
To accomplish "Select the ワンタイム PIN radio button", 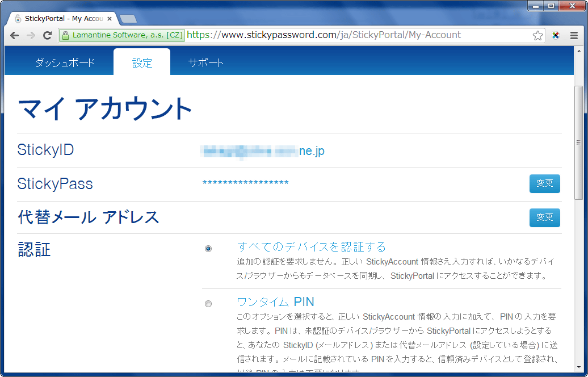I will [x=208, y=304].
